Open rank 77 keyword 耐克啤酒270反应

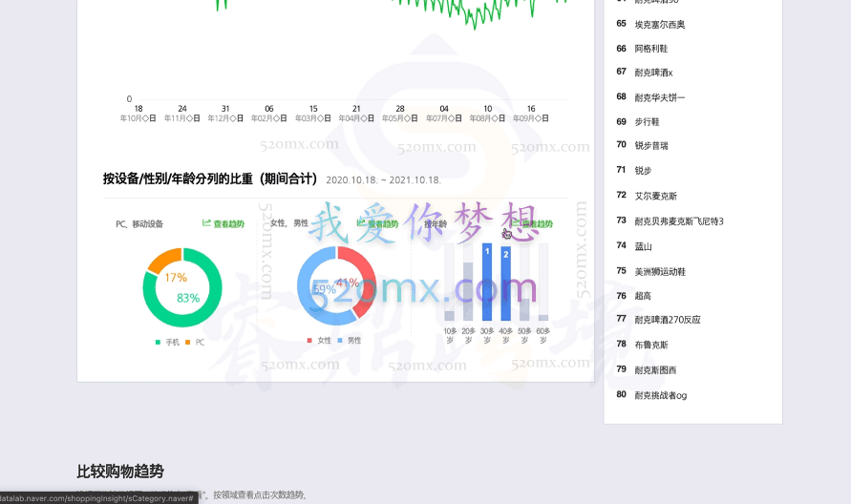point(668,320)
